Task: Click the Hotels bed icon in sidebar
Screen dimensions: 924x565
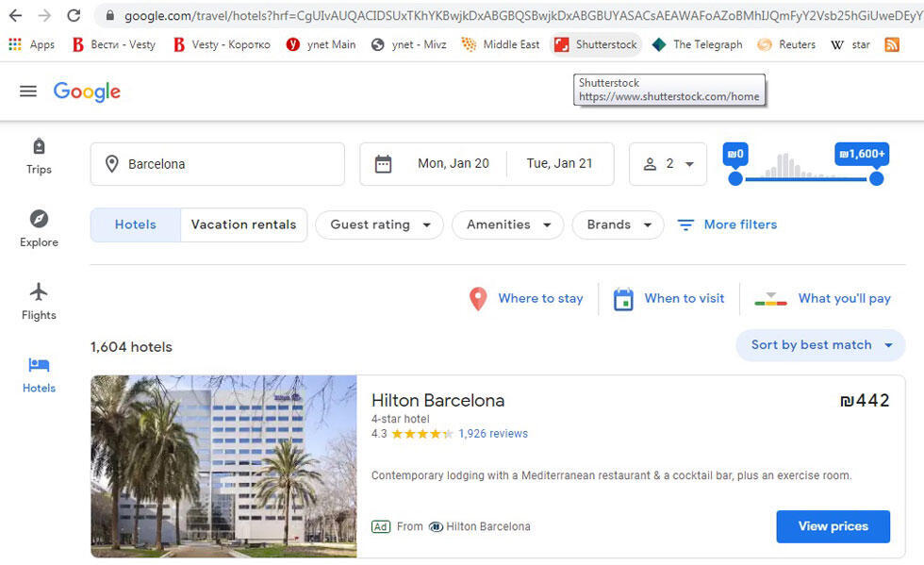Action: pyautogui.click(x=39, y=365)
